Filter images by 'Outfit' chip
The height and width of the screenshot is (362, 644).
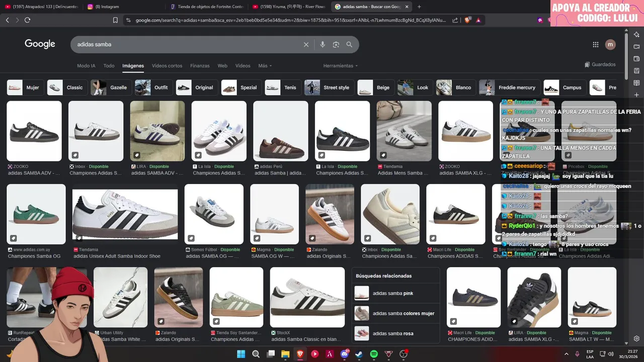tap(153, 87)
